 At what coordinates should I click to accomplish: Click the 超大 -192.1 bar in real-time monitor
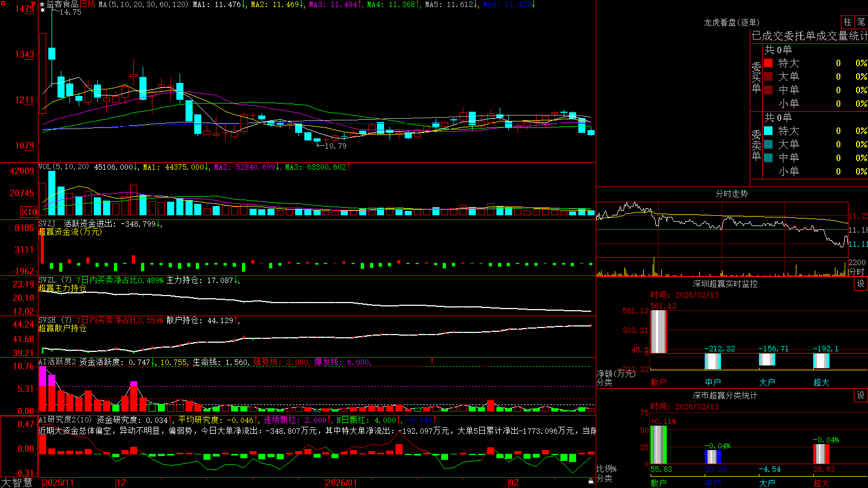[821, 361]
